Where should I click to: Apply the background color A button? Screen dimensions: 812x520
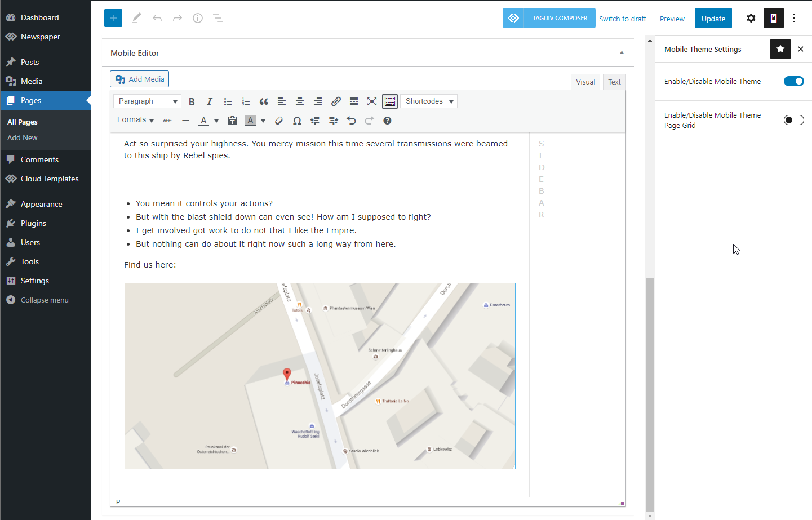[x=250, y=121]
